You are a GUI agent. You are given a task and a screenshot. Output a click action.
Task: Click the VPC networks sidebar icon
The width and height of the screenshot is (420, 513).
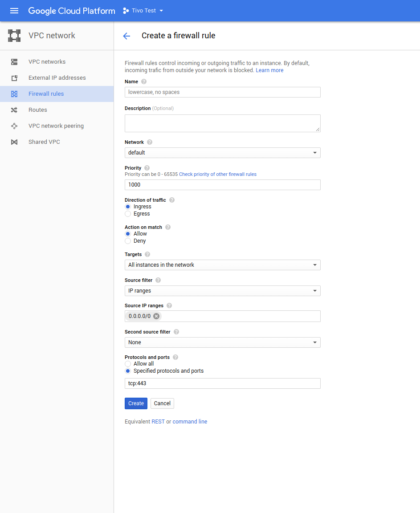14,62
